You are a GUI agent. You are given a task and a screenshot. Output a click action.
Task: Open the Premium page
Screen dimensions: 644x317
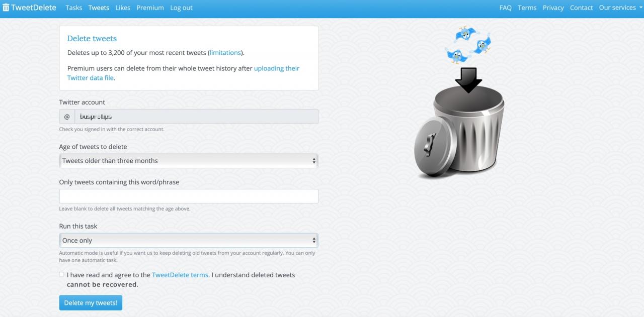[x=150, y=8]
